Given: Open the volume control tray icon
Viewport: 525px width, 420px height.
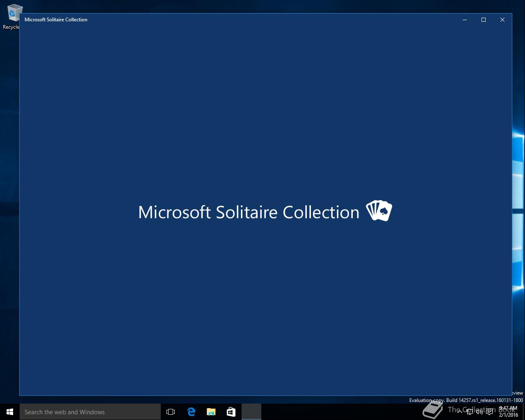Looking at the screenshot, I should (x=479, y=412).
